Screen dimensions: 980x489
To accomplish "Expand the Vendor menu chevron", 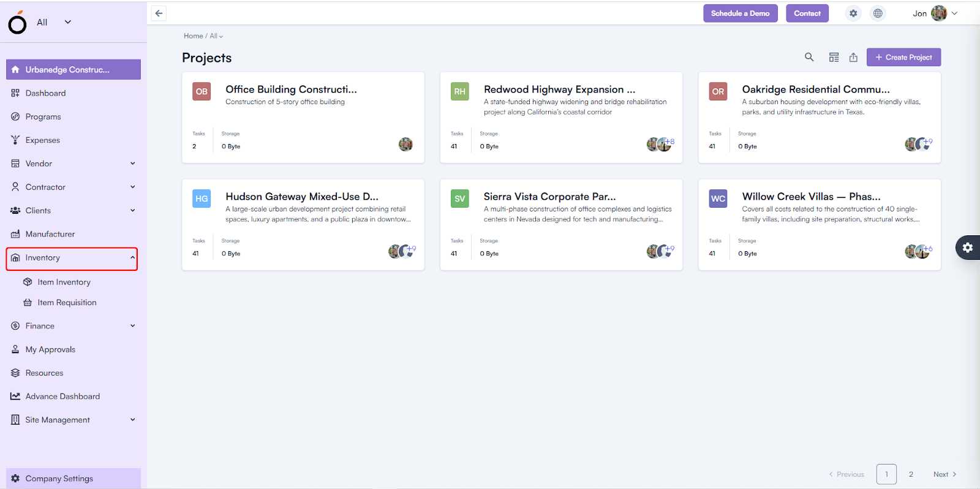I will click(133, 164).
